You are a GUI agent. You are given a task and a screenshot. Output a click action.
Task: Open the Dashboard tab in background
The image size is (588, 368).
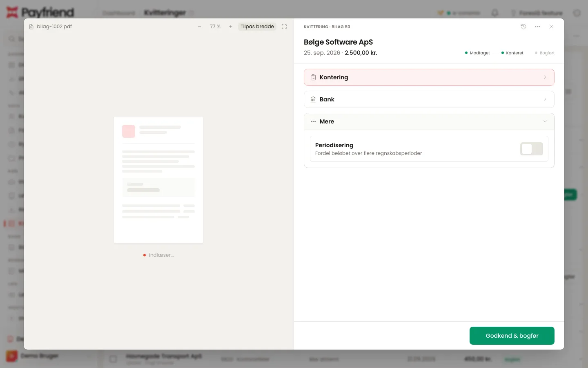coord(118,13)
